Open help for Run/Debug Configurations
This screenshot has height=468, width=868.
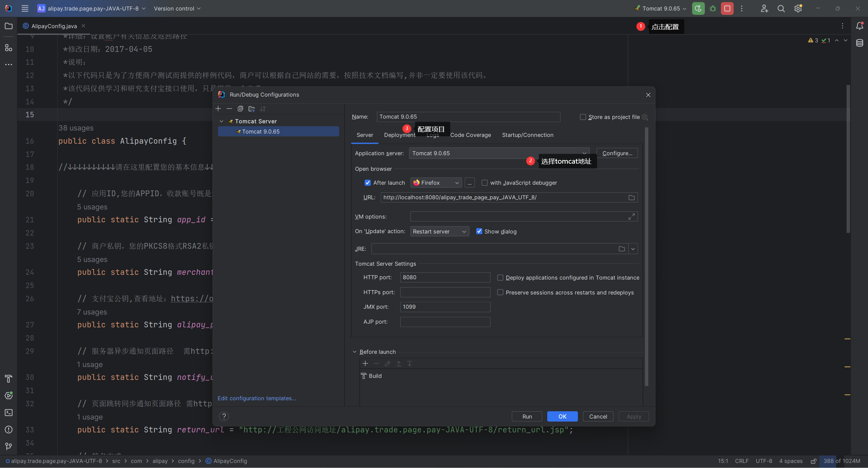point(224,416)
